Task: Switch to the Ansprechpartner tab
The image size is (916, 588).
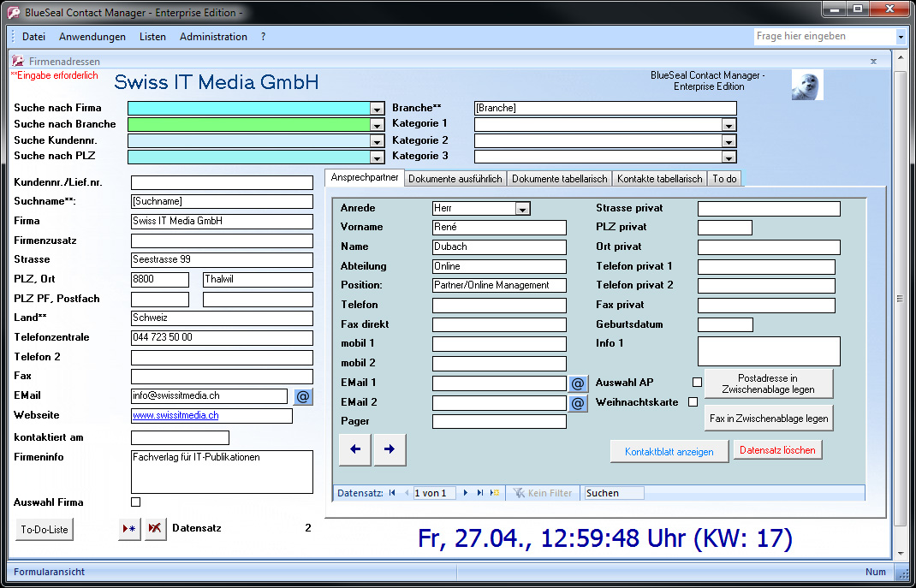Action: [x=365, y=177]
